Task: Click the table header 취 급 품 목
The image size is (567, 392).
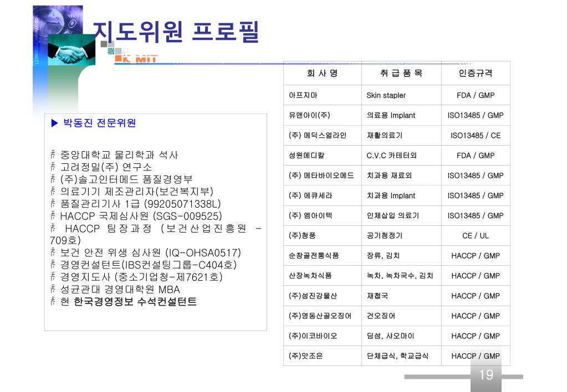Action: 401,73
